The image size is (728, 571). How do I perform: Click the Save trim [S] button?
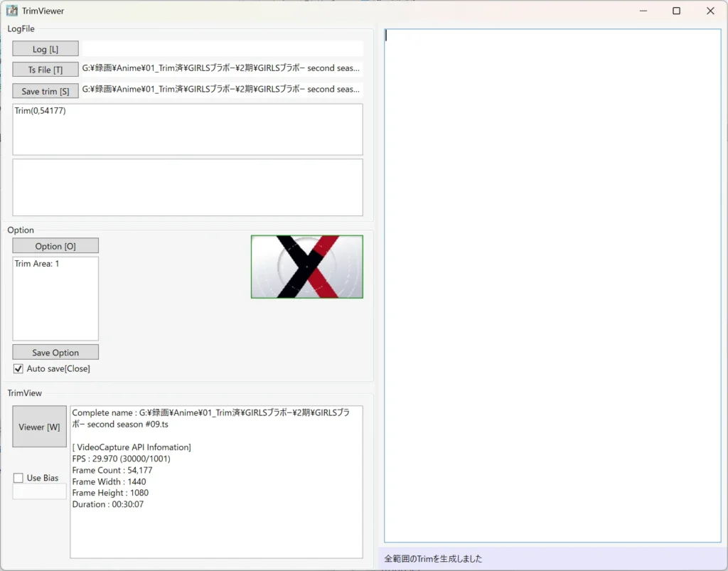point(45,91)
